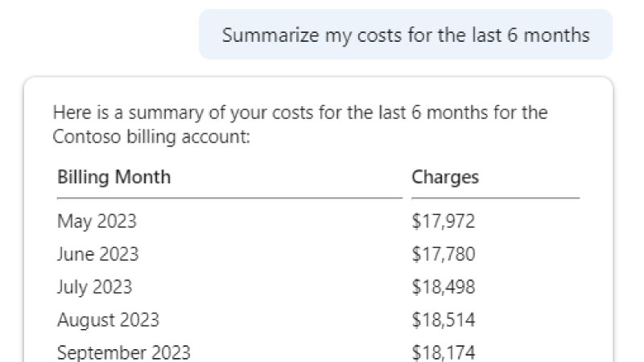
Task: Select the August 2023 row label
Action: pyautogui.click(x=108, y=319)
